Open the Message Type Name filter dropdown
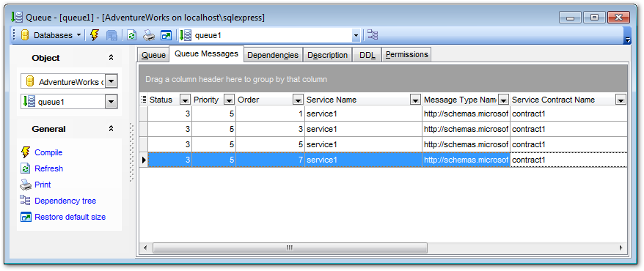Screen dimensions: 644x271 [x=503, y=100]
